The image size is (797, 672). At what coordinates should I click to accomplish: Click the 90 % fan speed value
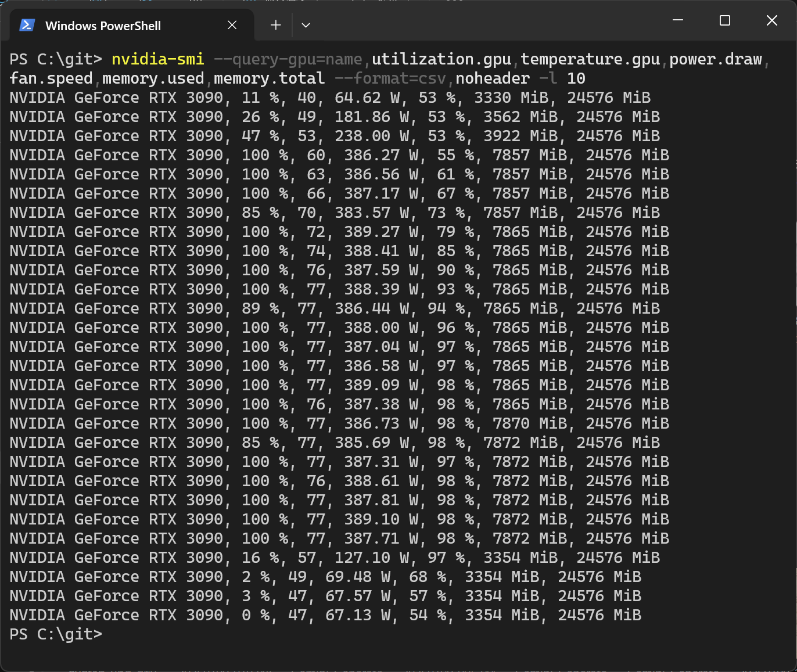(x=455, y=270)
